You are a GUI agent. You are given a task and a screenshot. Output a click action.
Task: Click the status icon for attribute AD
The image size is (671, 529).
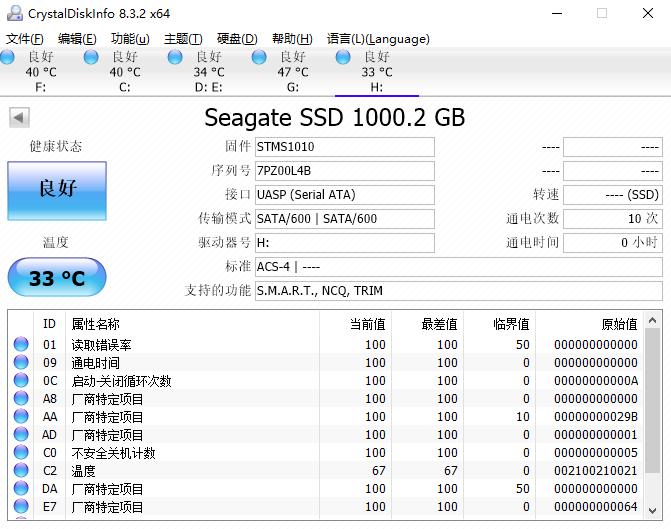pyautogui.click(x=21, y=434)
